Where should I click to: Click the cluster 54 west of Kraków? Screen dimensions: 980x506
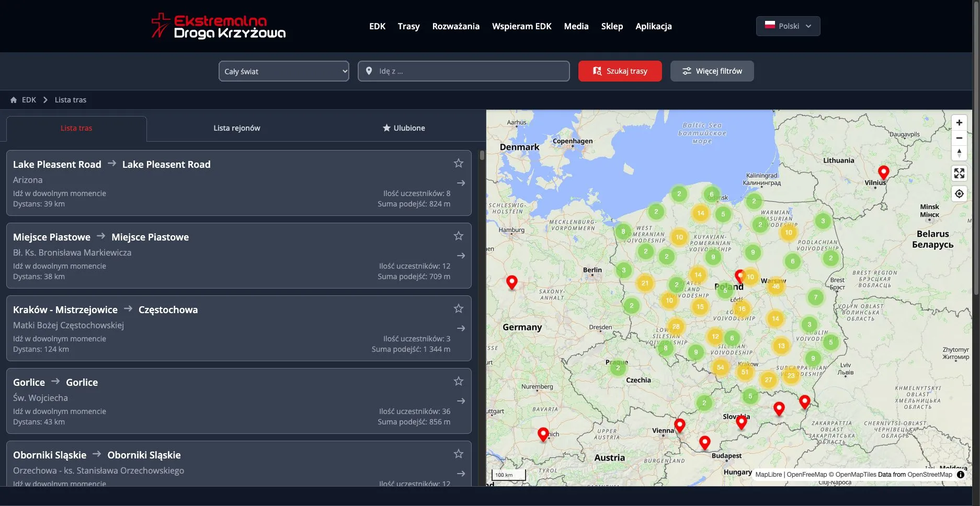721,367
